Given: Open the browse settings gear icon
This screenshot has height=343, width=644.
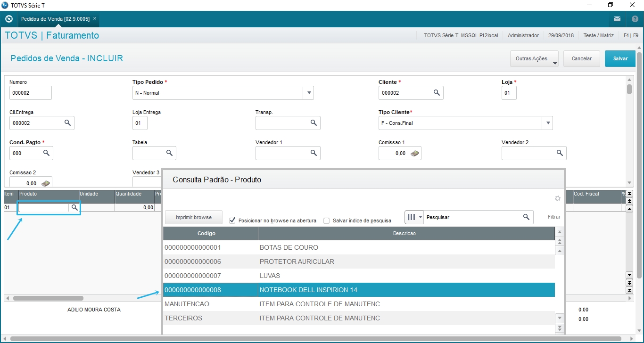Looking at the screenshot, I should (558, 198).
